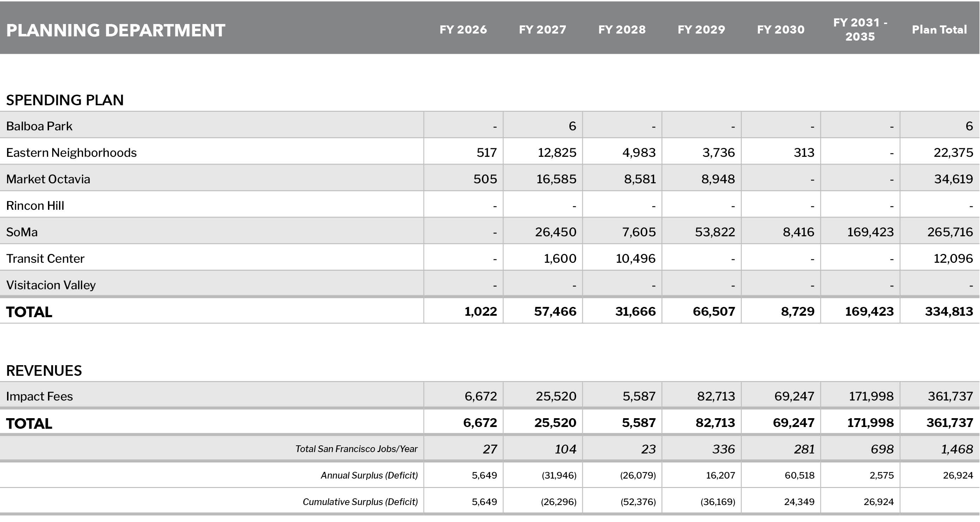The image size is (980, 522).
Task: Select the Rincon Hill row label
Action: pyautogui.click(x=35, y=206)
